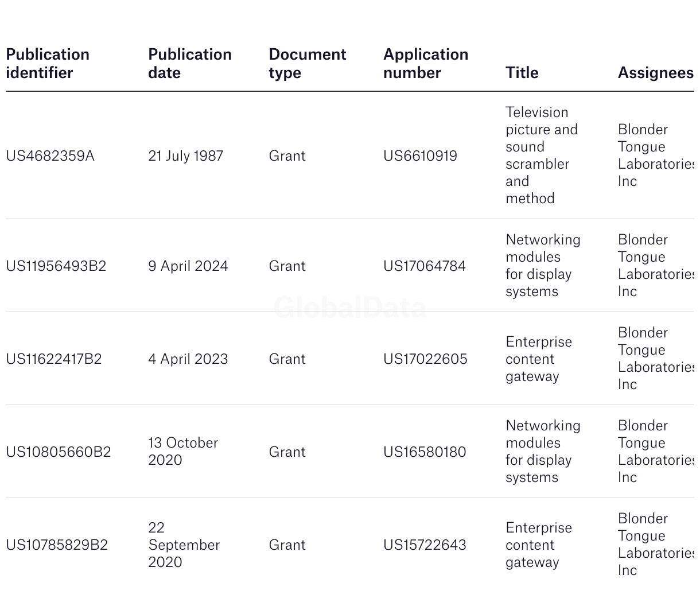This screenshot has height=614, width=700.
Task: Select publication identifier US10805660B2
Action: point(58,452)
